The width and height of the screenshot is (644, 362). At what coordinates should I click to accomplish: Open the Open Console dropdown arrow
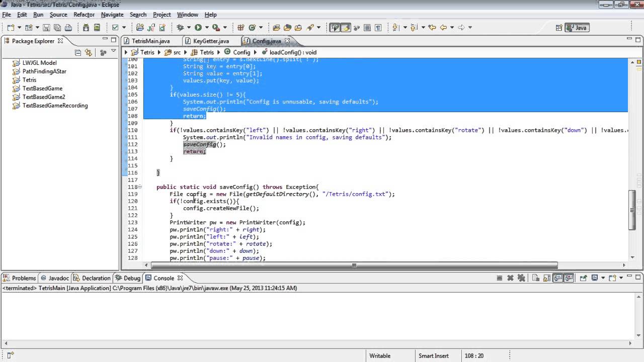[x=621, y=278]
